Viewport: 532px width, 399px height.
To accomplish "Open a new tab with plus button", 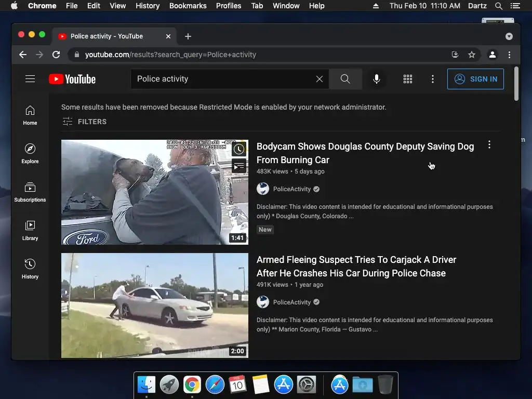I will (x=188, y=36).
